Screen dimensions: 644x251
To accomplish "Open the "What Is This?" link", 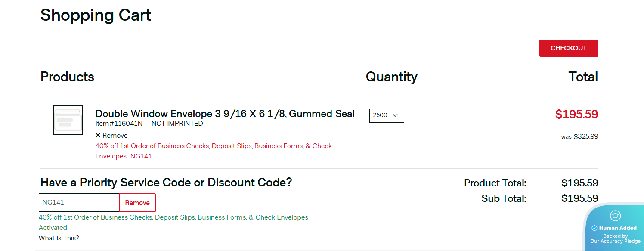I will tap(59, 238).
